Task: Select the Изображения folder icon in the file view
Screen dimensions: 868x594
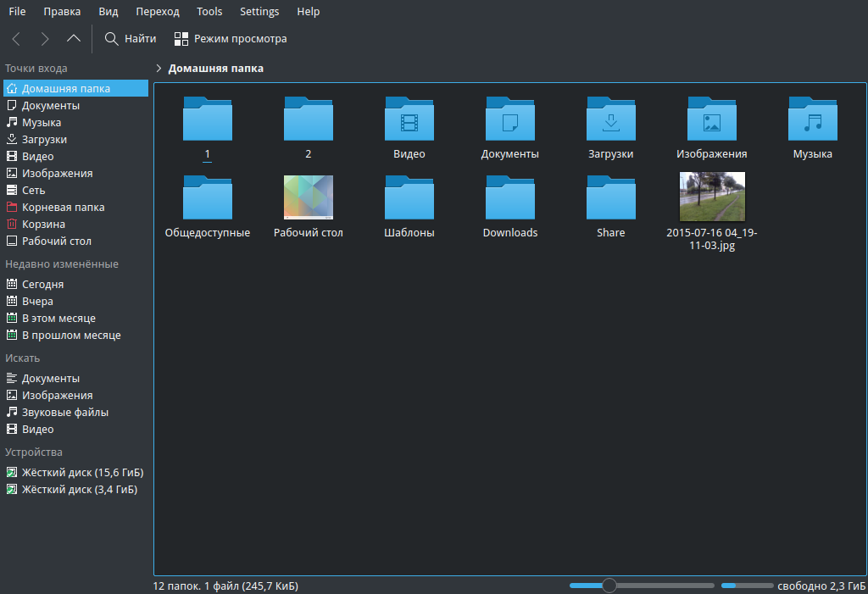Action: point(712,119)
